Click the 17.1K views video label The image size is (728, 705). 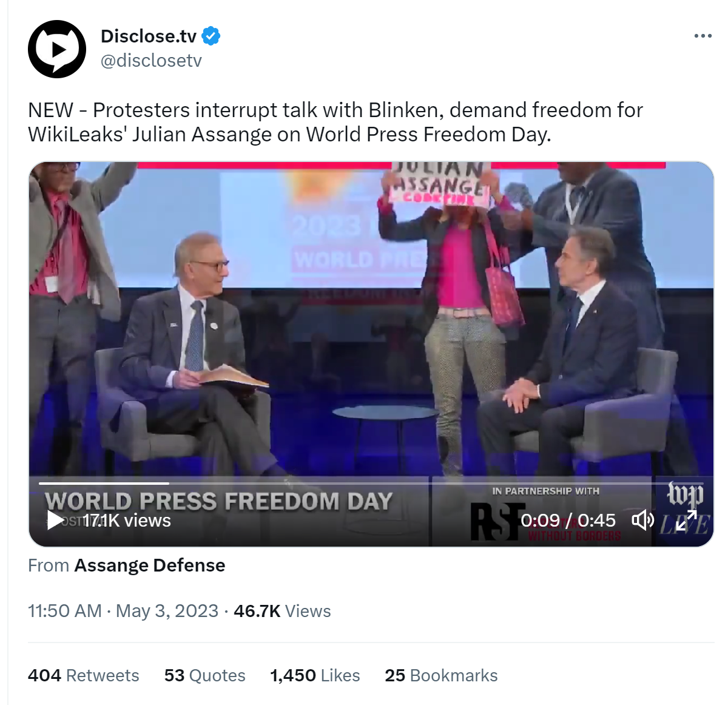[127, 520]
